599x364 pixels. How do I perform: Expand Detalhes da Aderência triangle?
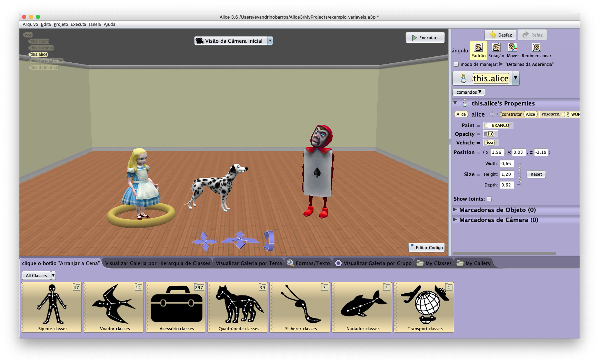tap(501, 64)
